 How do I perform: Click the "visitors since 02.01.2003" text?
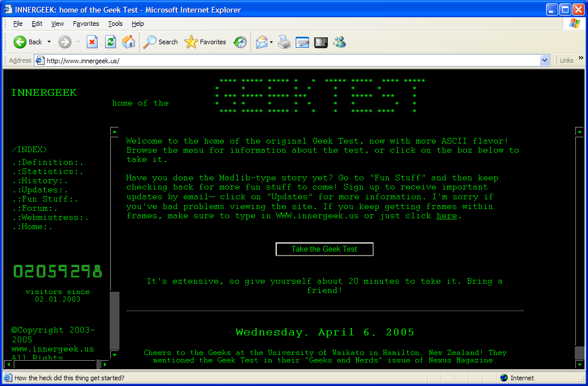58,295
